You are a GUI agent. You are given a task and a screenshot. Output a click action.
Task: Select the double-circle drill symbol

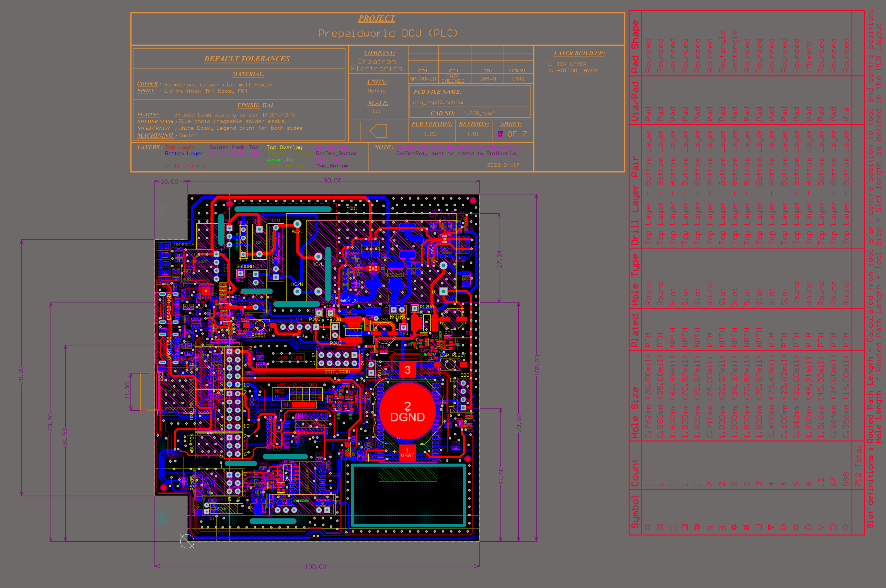point(784,527)
